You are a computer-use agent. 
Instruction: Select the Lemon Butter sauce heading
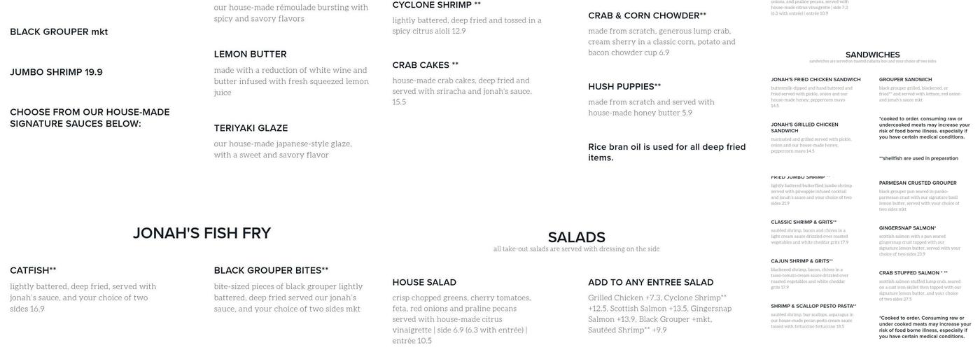(x=250, y=55)
